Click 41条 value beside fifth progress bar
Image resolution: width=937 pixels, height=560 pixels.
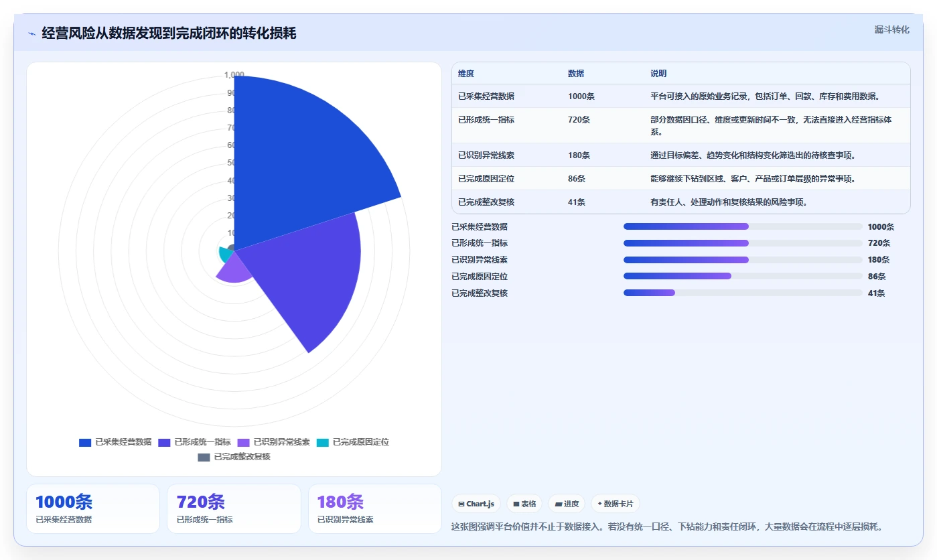(x=877, y=293)
